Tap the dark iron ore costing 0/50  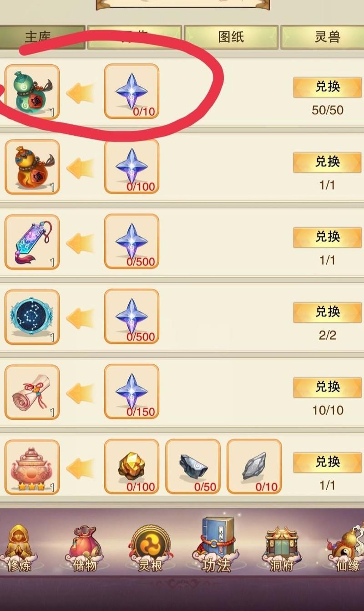tap(192, 467)
